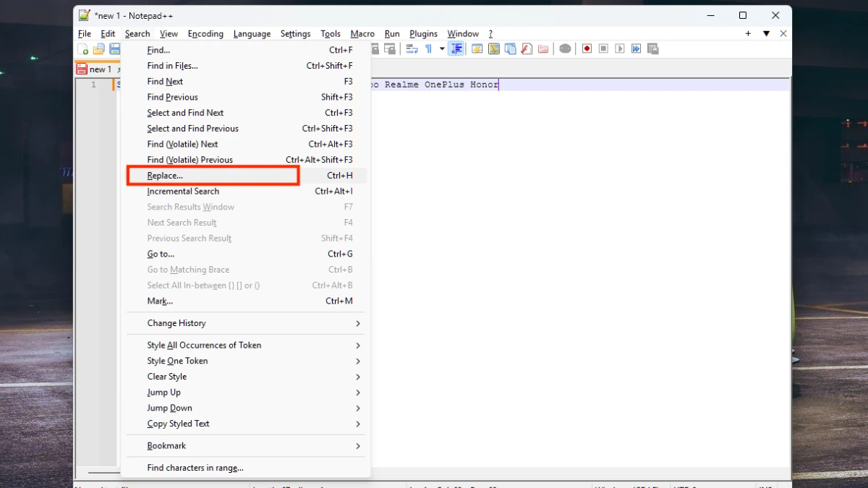Select the Find Next entry
Screen dimensions: 868x488
tap(246, 82)
